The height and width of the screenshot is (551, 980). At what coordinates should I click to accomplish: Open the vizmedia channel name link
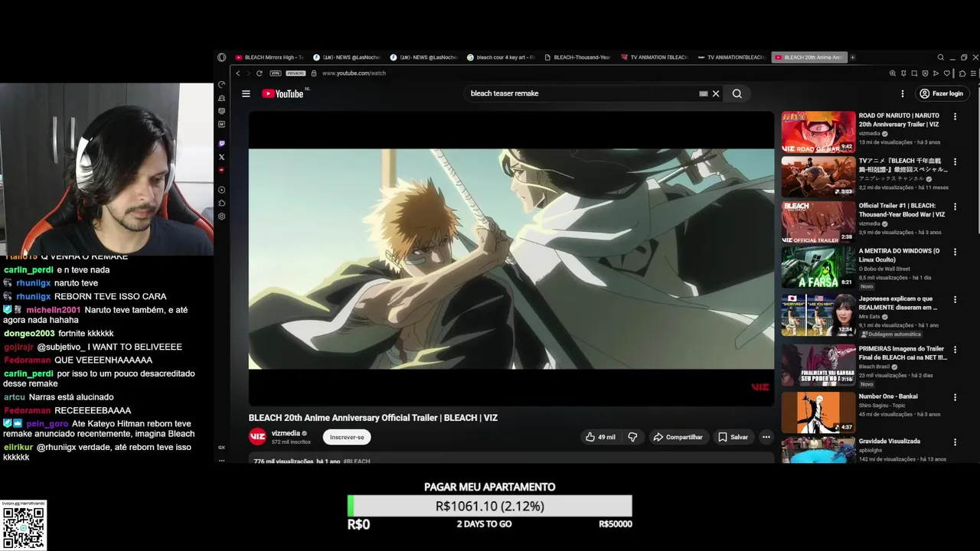286,433
